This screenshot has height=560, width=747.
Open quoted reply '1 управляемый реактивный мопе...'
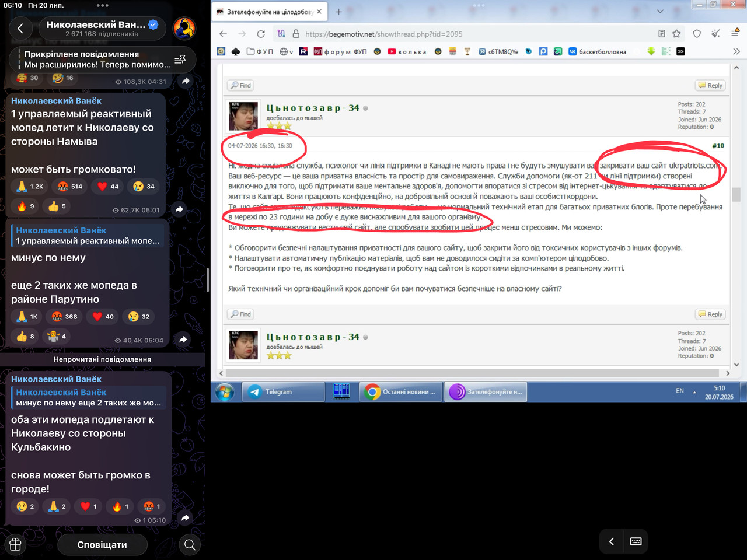point(88,236)
